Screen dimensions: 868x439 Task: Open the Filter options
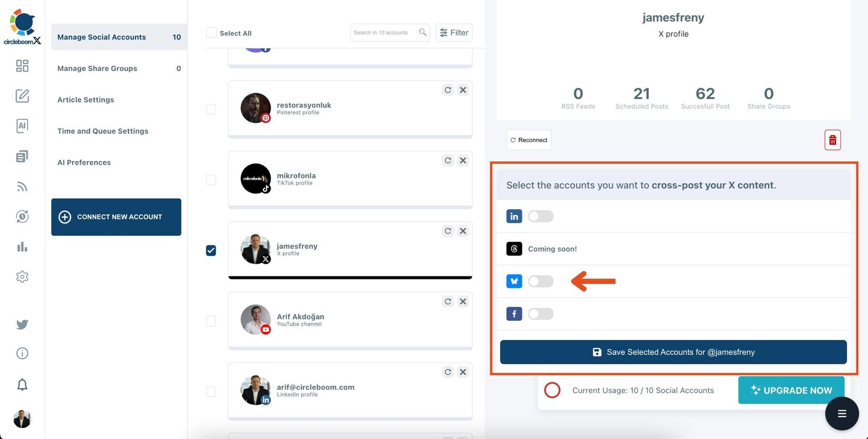454,33
